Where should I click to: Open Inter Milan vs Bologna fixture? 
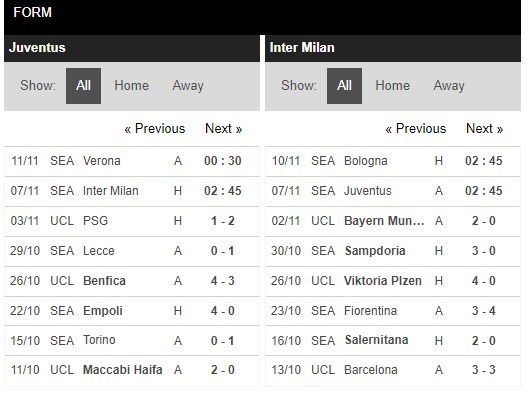393,161
